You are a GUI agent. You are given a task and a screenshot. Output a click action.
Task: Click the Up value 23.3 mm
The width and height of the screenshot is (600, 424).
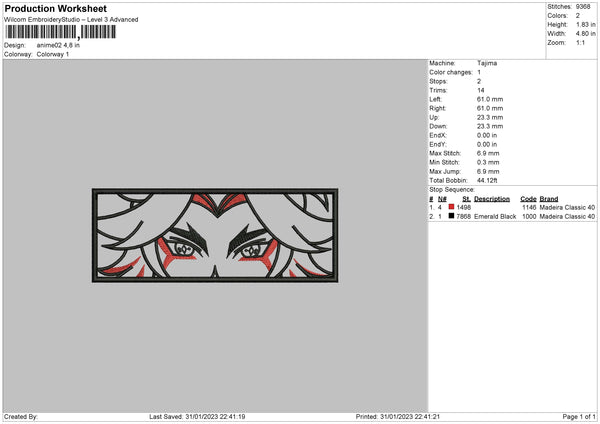pyautogui.click(x=490, y=117)
